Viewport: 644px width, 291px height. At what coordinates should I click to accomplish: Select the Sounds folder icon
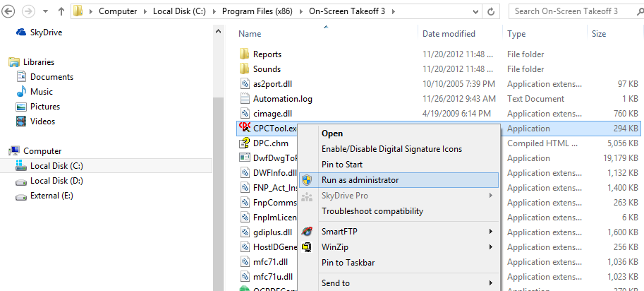[x=244, y=69]
